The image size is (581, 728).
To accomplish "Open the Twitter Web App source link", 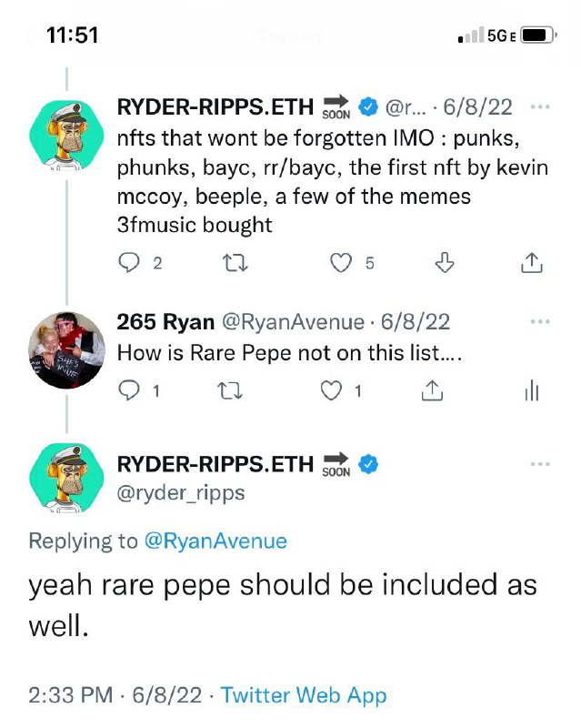I will pos(304,695).
